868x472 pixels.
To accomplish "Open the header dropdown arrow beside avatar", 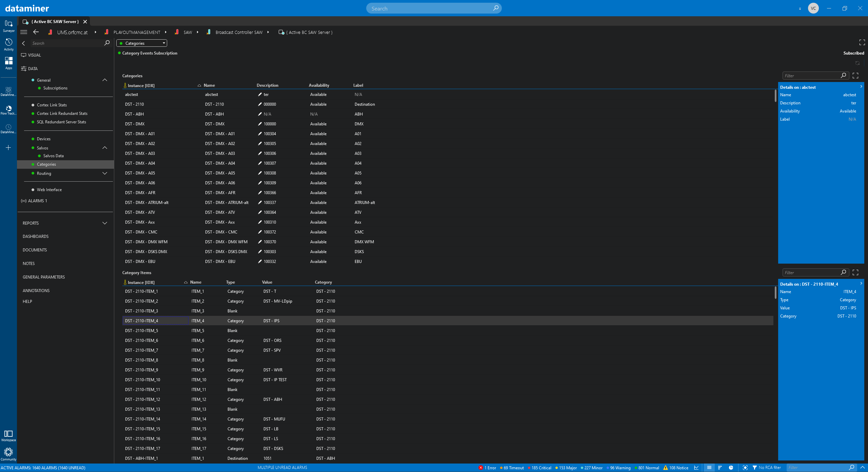I will click(x=800, y=8).
